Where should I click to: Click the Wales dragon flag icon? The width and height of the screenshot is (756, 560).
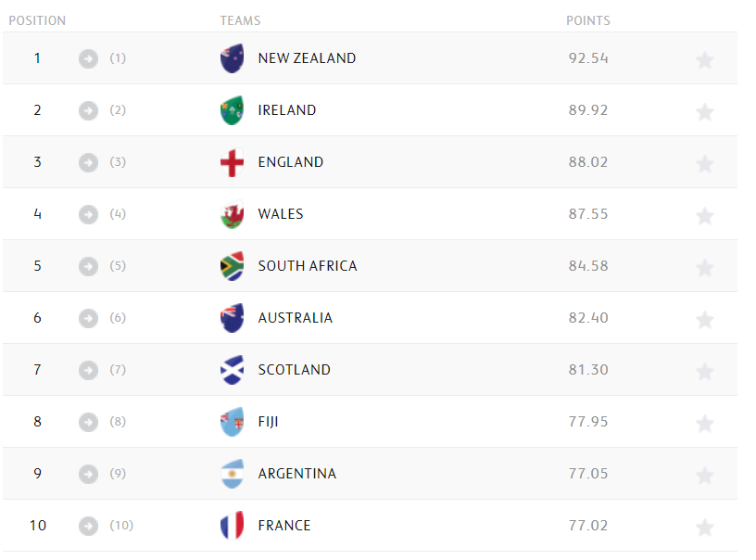pyautogui.click(x=232, y=215)
